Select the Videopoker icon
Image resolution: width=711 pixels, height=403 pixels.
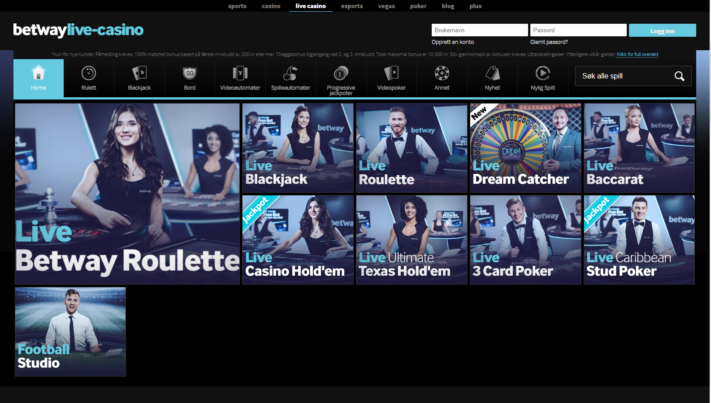point(391,73)
